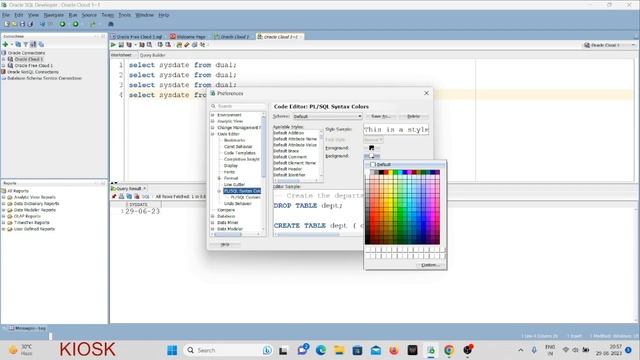Click the Foreground color picker button

point(372,148)
